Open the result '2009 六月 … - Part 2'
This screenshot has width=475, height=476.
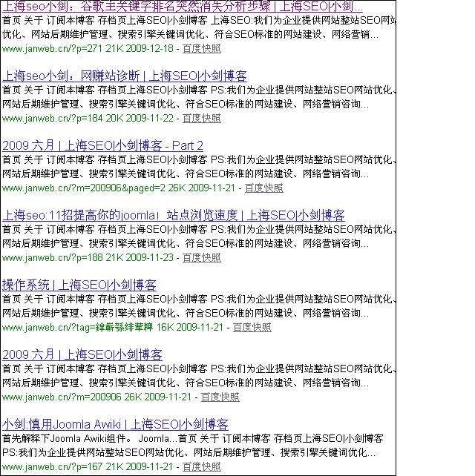[102, 146]
